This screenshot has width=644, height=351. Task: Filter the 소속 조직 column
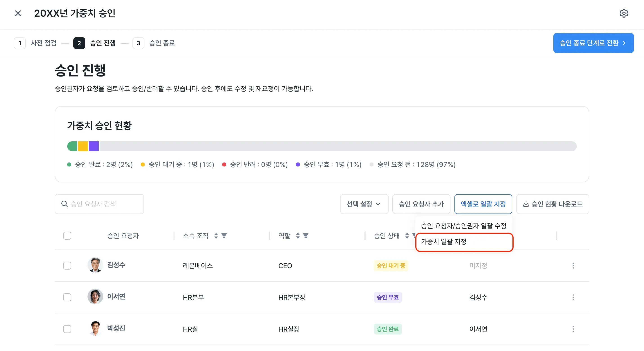pos(224,236)
